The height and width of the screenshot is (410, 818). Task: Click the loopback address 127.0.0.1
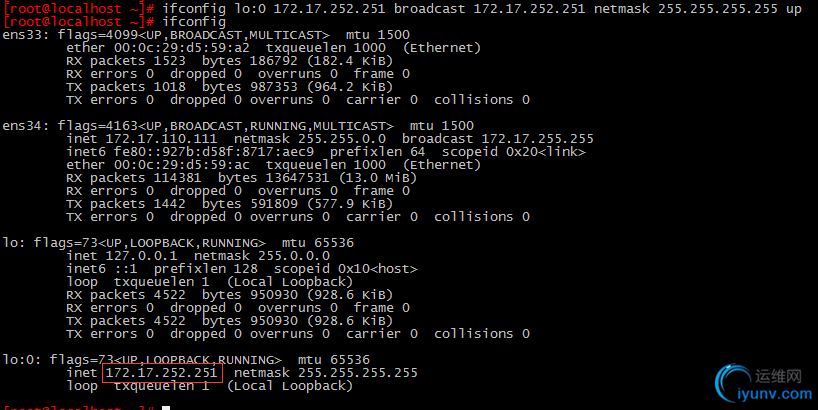(141, 256)
